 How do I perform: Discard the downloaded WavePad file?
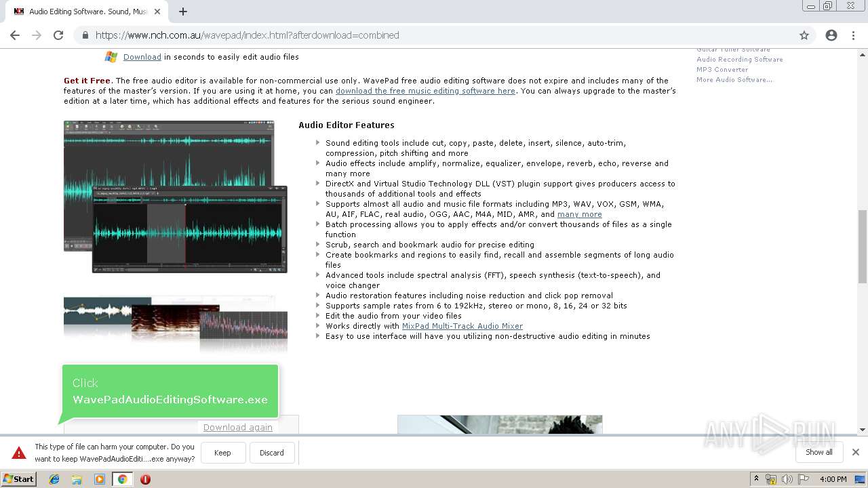pos(272,453)
